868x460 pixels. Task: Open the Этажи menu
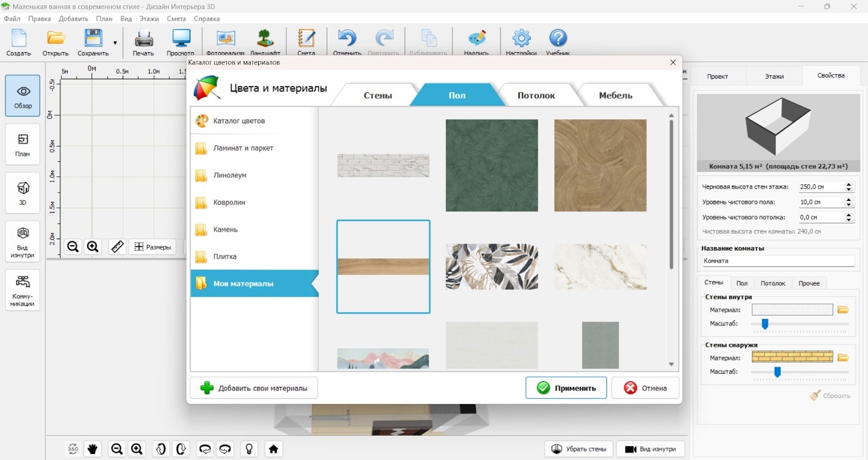pos(149,18)
